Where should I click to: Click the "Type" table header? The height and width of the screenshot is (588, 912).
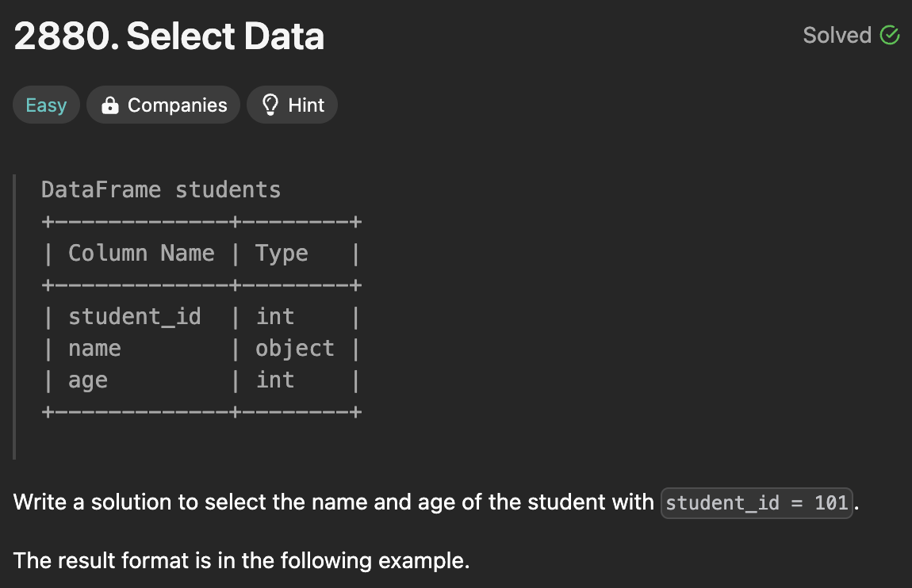[282, 254]
